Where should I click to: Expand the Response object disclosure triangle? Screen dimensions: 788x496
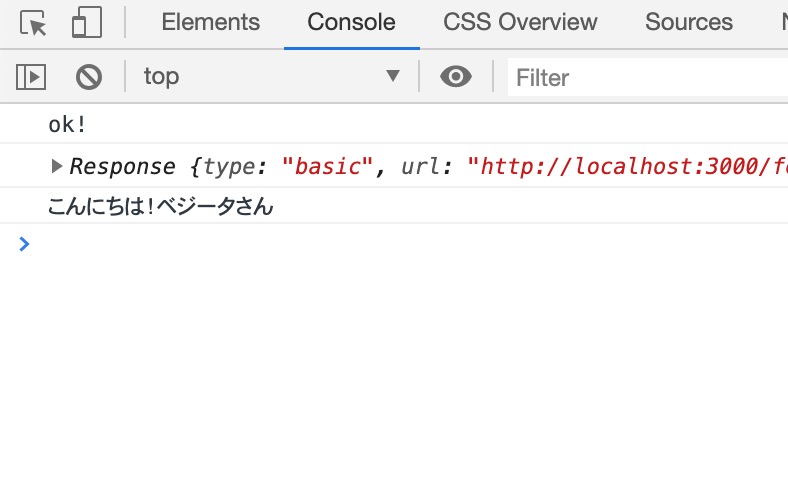point(57,166)
